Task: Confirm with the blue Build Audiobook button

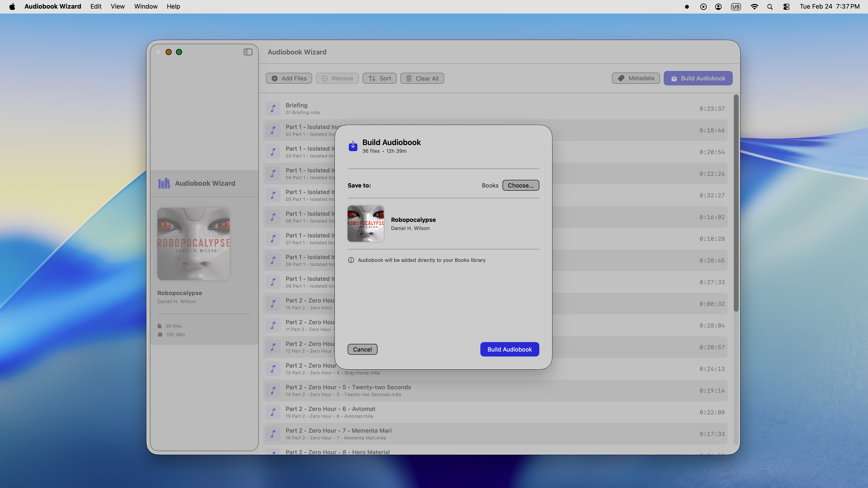Action: (x=509, y=349)
